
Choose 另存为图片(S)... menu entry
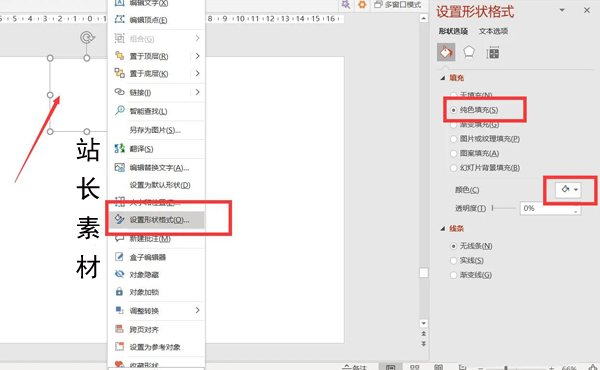pyautogui.click(x=156, y=130)
